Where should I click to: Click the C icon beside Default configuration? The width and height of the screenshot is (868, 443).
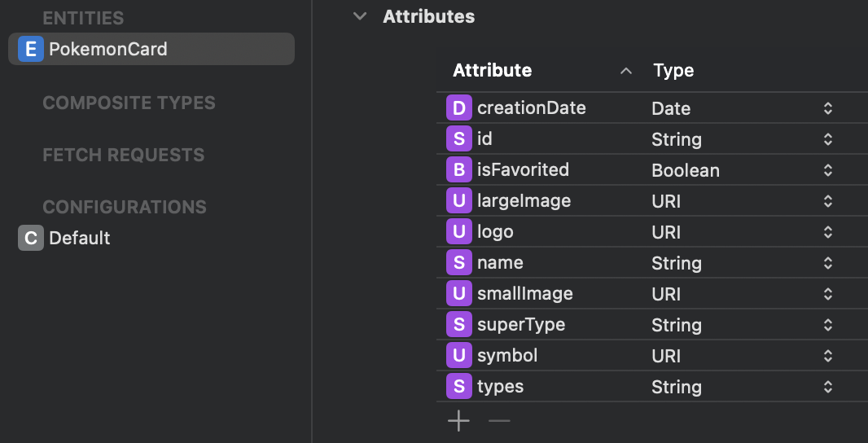pos(31,238)
